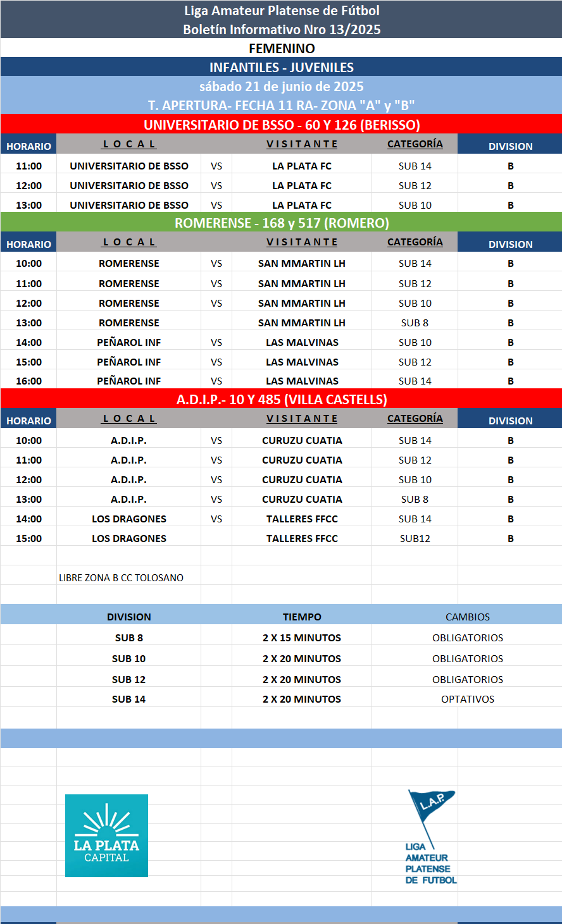Select the A.D.I.P.- 10 Y 485 venue header
This screenshot has height=924, width=562.
(x=282, y=400)
